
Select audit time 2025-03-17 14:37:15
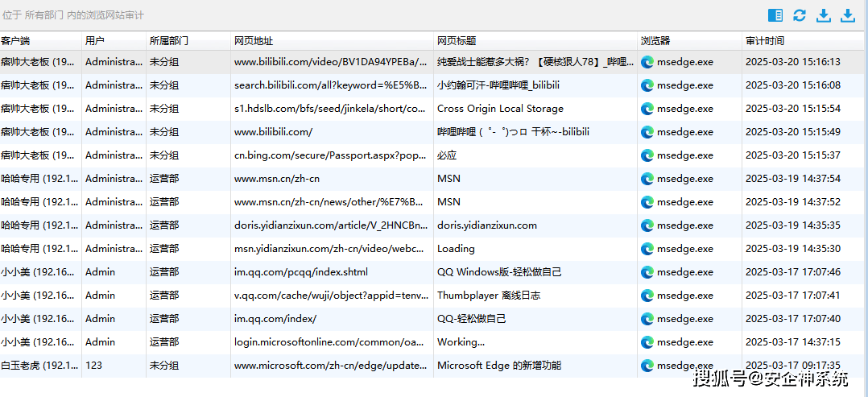point(792,342)
